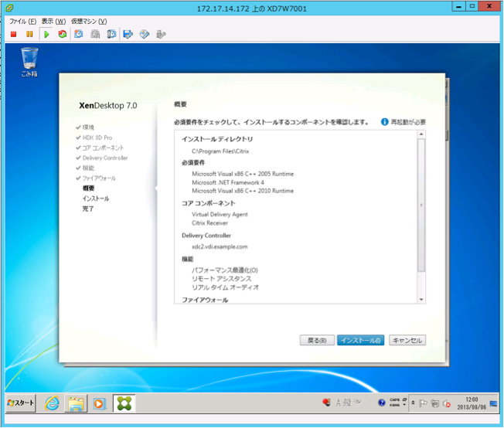Viewport: 504px width, 428px height.
Task: Launch Windows Media Player taskbar icon
Action: click(99, 403)
